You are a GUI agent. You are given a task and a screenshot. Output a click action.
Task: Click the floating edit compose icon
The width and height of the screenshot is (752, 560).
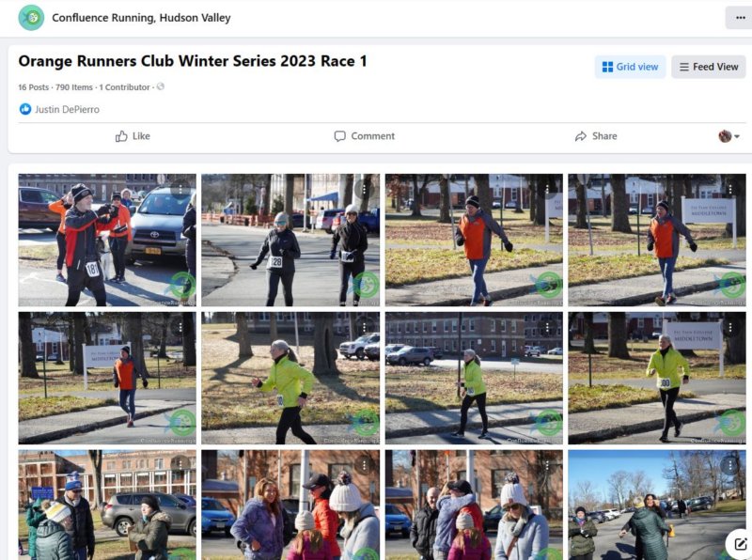[x=740, y=544]
